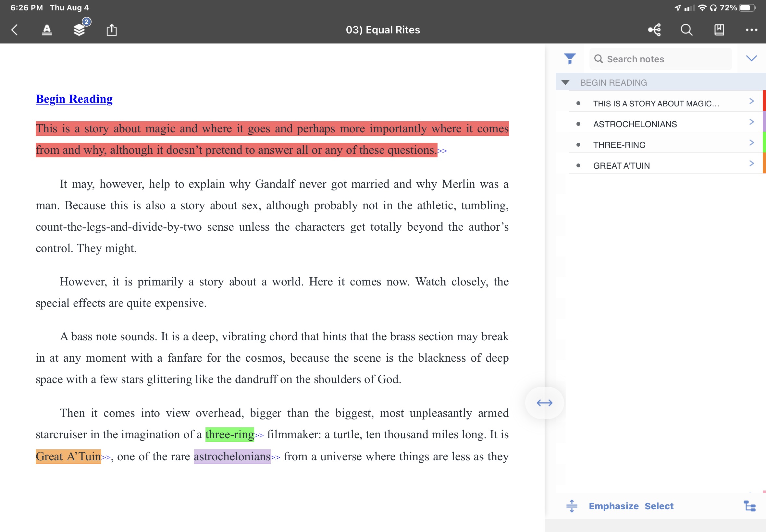
Task: Tap the purple astrochelonians highlight
Action: coord(232,456)
